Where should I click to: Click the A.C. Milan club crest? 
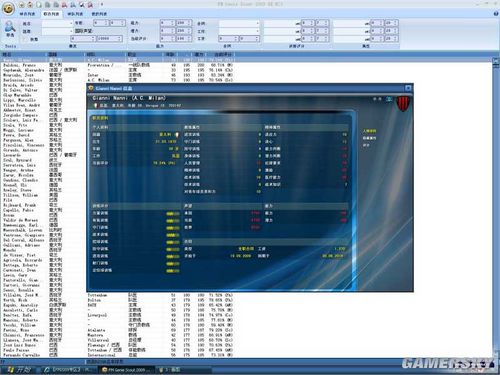pyautogui.click(x=403, y=104)
